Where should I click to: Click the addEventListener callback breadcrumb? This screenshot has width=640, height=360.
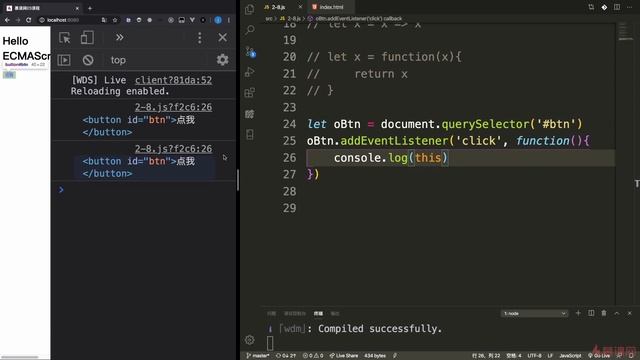pyautogui.click(x=355, y=18)
